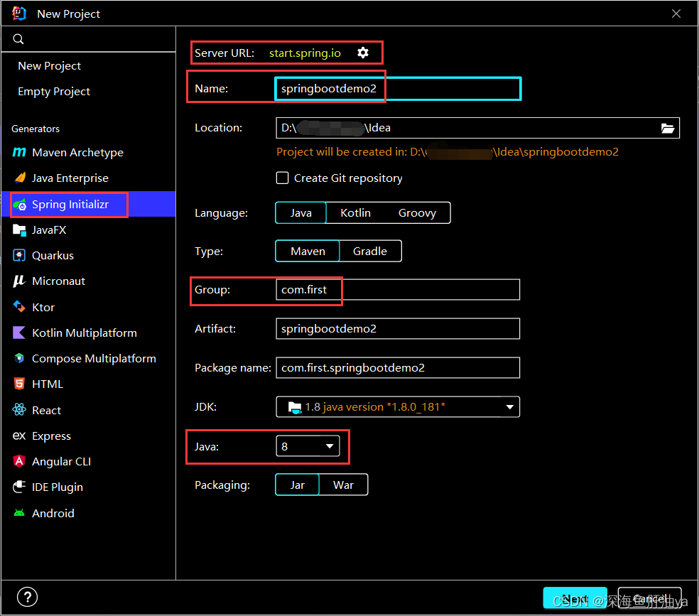Choose Angular CLI generator label
This screenshot has width=699, height=616.
click(61, 461)
